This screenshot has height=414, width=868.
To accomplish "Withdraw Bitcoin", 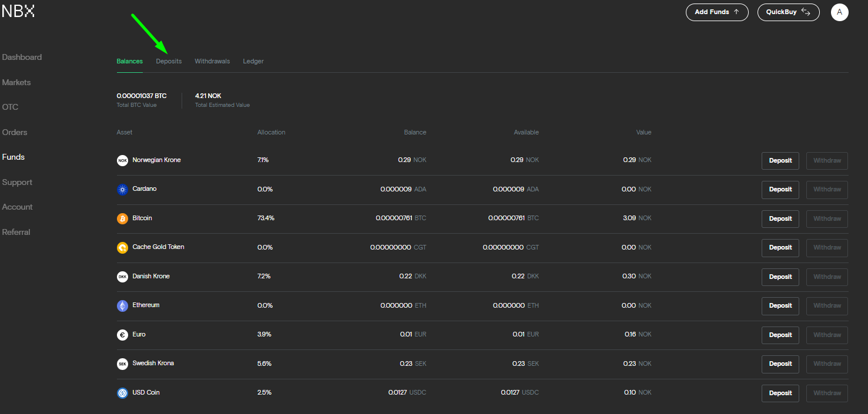I will point(827,218).
